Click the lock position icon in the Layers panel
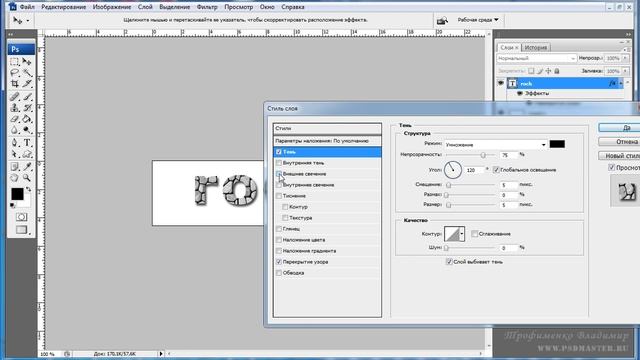The image size is (640, 360). point(548,71)
